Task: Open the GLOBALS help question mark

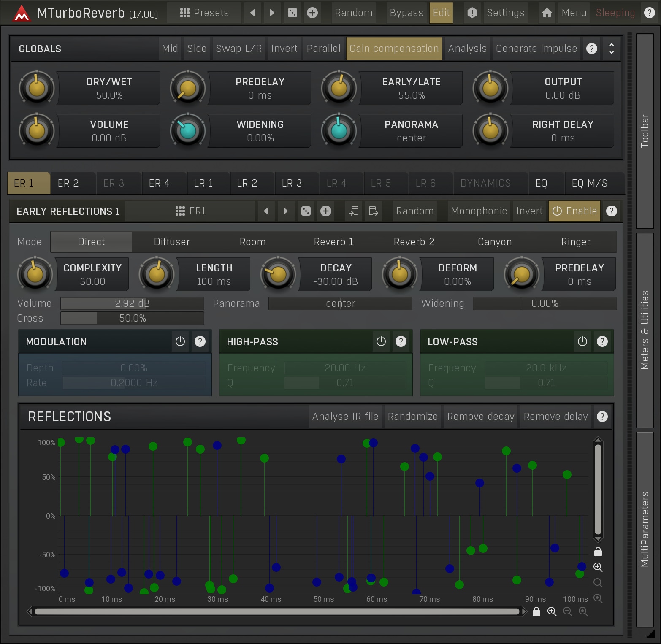Action: click(592, 49)
